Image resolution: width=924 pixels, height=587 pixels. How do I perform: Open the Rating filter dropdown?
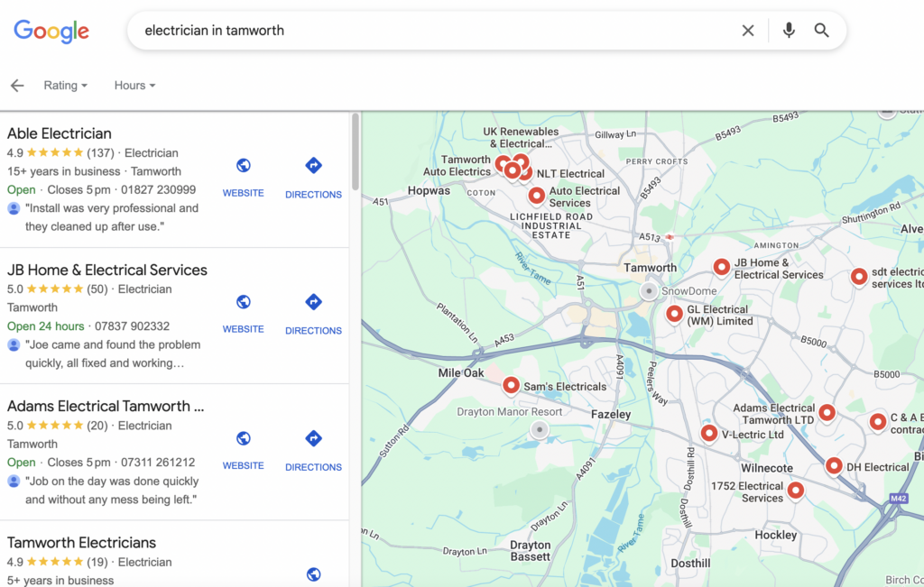(x=65, y=86)
